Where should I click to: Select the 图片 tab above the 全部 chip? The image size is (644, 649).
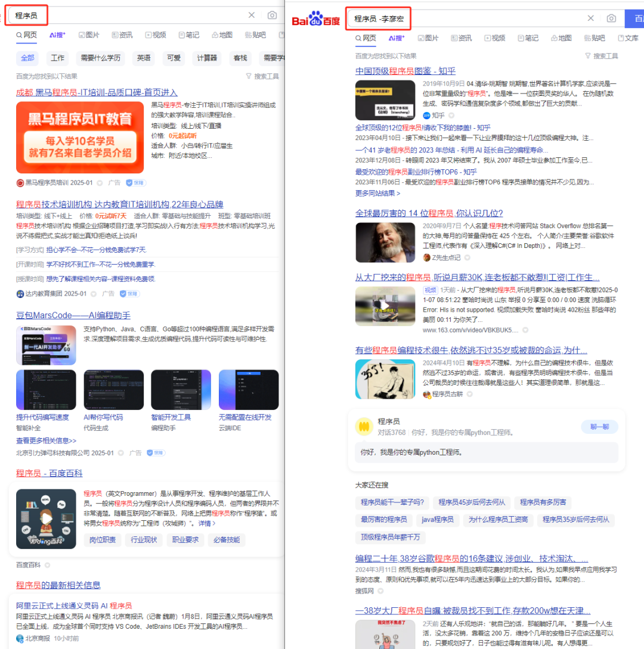[89, 35]
